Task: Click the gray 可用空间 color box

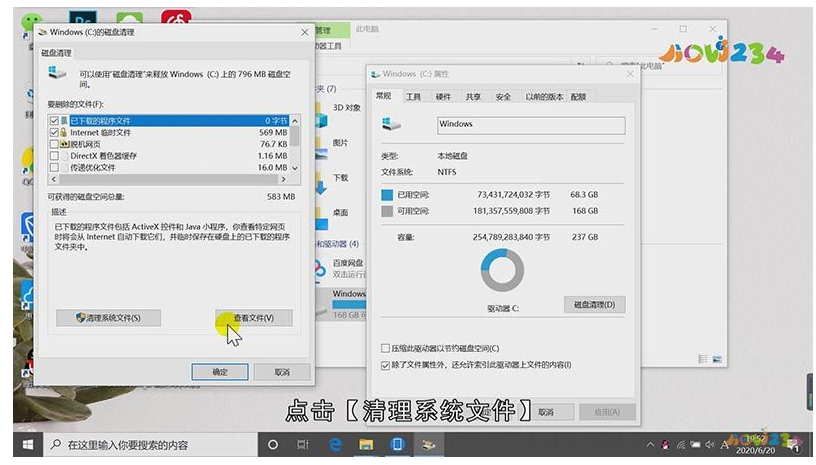Action: pyautogui.click(x=387, y=211)
